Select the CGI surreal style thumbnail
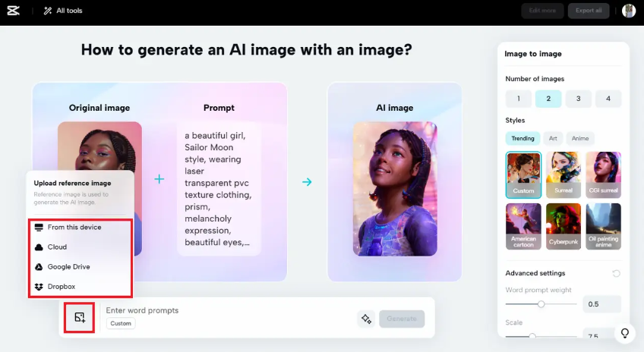 (603, 174)
